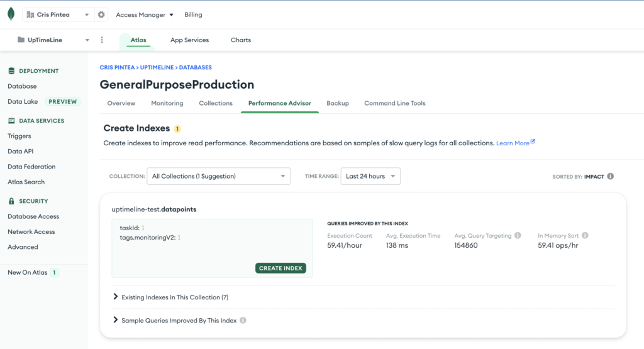Open Data Federation in sidebar

pyautogui.click(x=31, y=166)
